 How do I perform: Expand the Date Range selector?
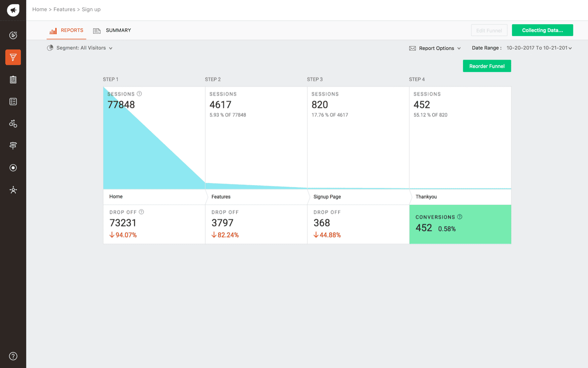[x=539, y=48]
